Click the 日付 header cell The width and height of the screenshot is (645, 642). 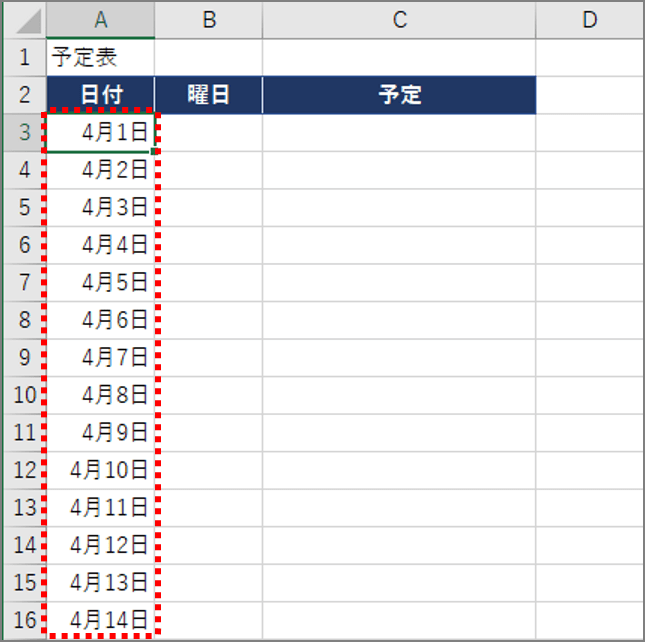101,95
